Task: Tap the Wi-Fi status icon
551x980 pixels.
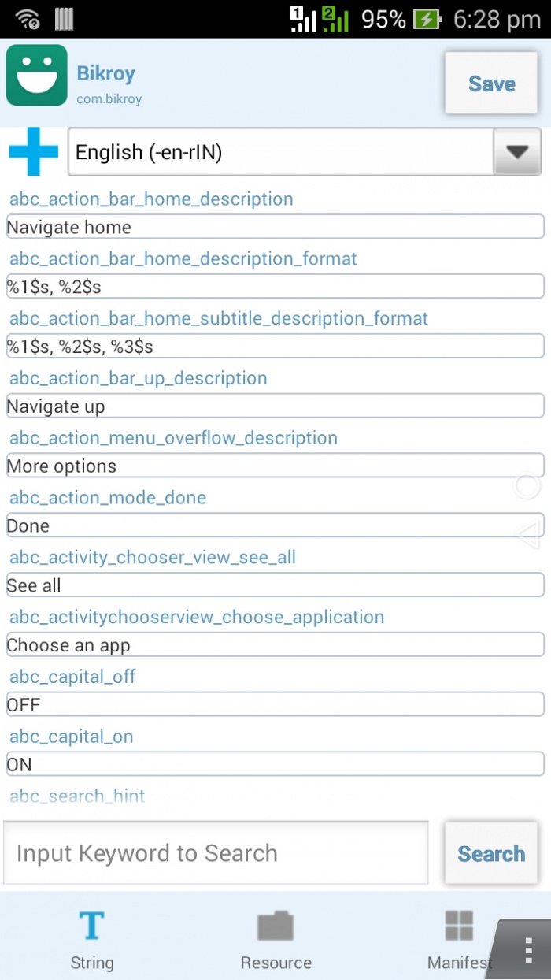Action: pyautogui.click(x=28, y=19)
